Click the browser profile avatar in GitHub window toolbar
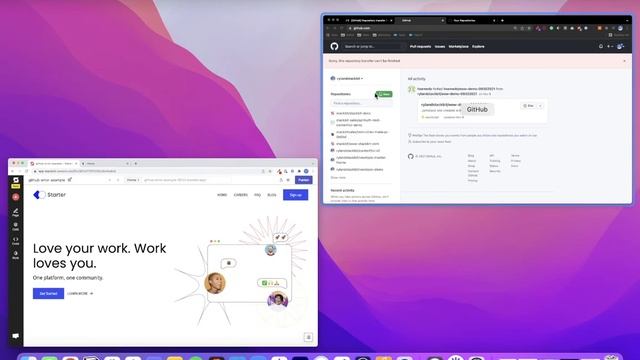This screenshot has height=360, width=640. [x=620, y=28]
